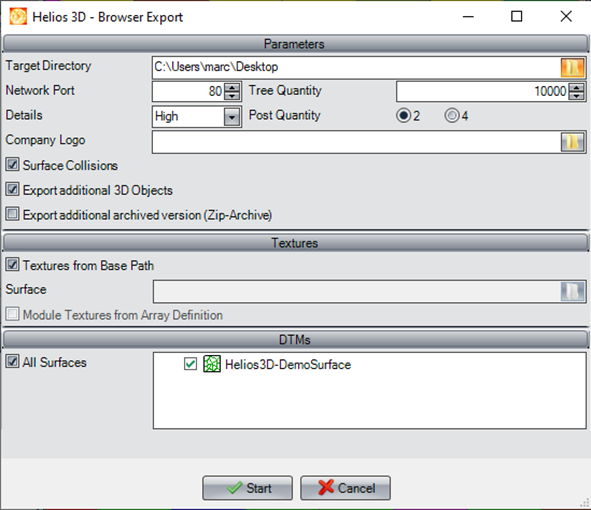Uncheck Helios3D-DemoSurface in DTM list
591x510 pixels.
(x=190, y=364)
